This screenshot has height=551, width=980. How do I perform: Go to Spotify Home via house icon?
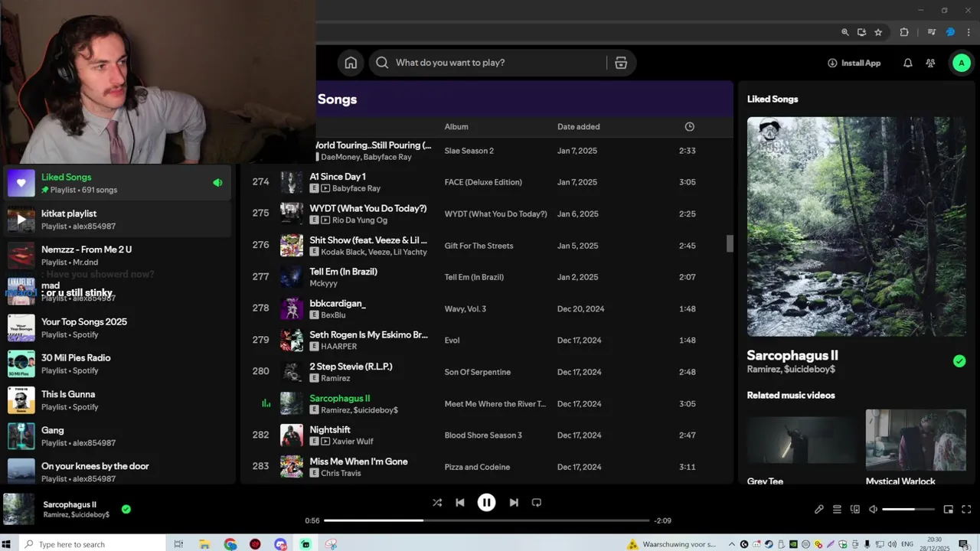[x=351, y=63]
